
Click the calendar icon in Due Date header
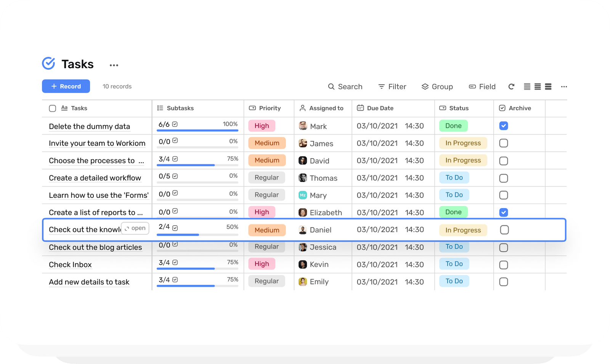(x=360, y=108)
